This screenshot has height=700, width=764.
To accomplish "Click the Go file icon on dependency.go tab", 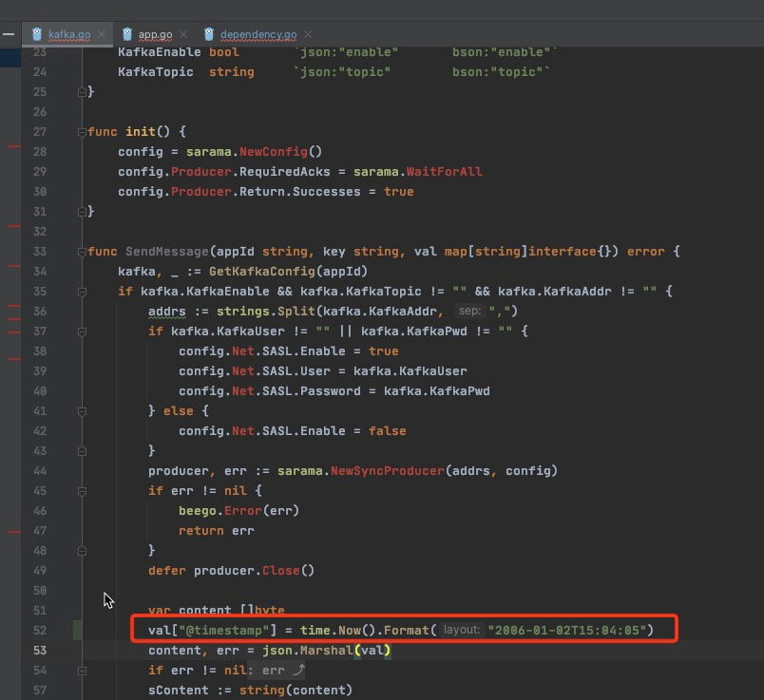I will coord(209,33).
